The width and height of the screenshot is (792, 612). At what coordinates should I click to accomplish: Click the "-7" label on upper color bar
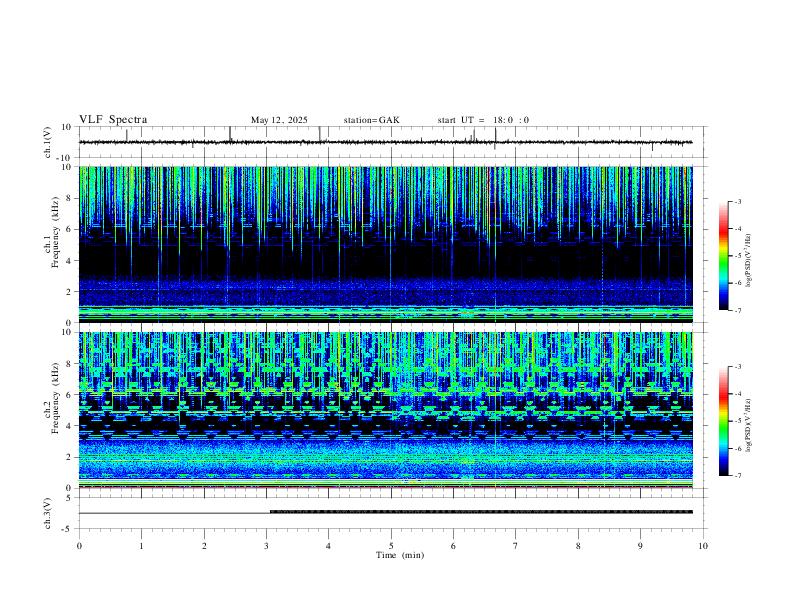tap(737, 311)
